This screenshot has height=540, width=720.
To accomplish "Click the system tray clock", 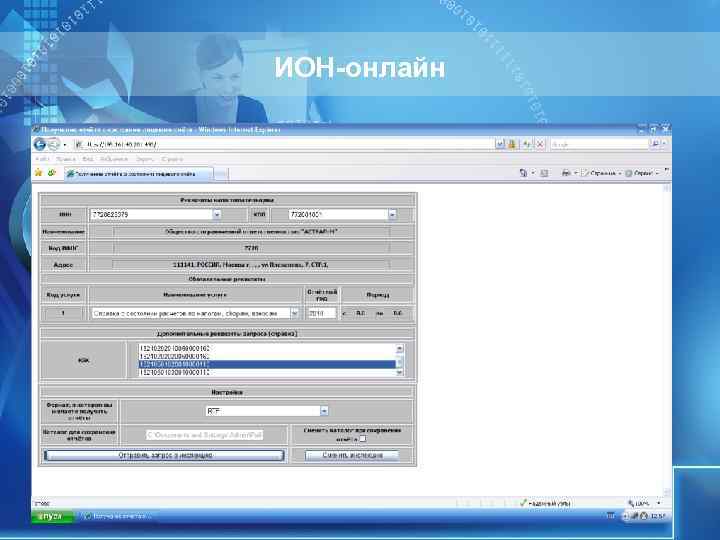I will click(x=658, y=516).
